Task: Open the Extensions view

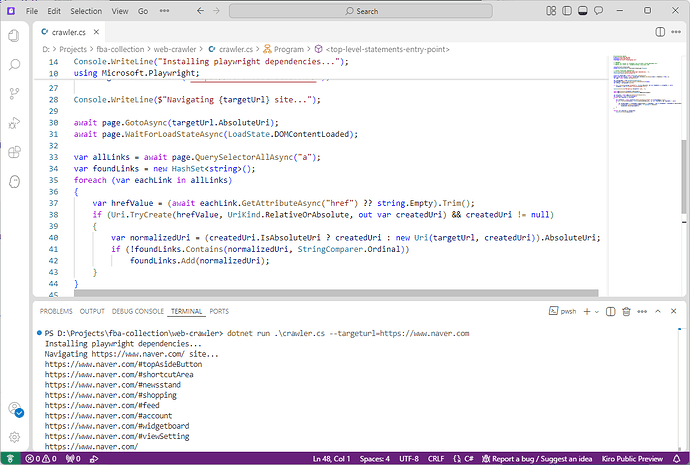Action: coord(14,152)
